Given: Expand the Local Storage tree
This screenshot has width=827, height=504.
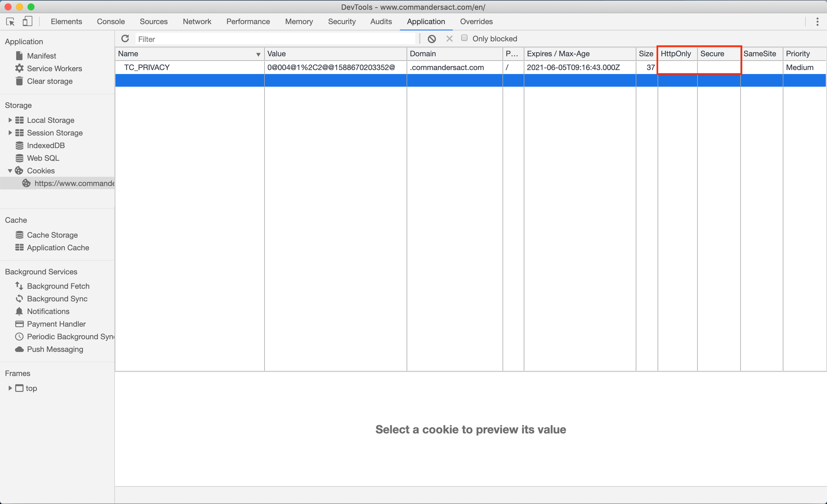Looking at the screenshot, I should click(x=10, y=120).
